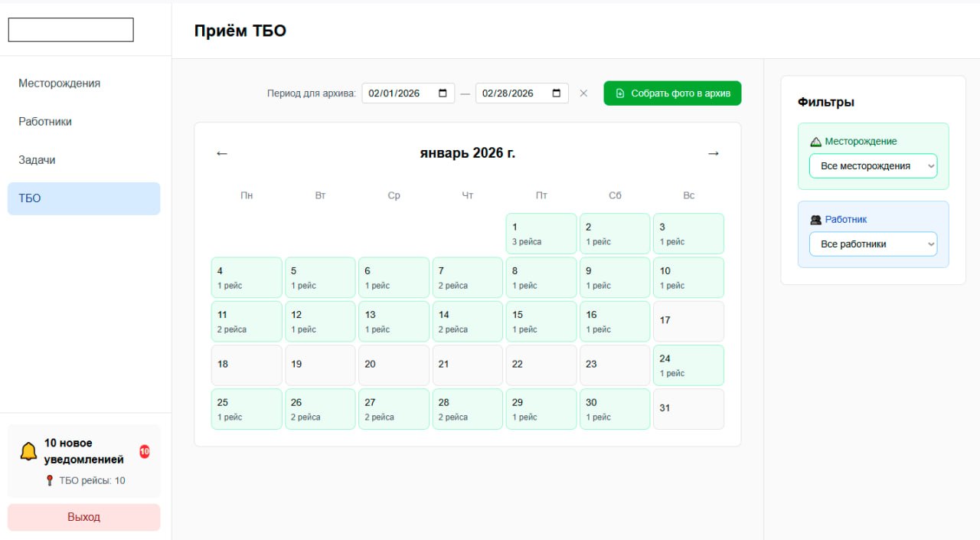Open the Все работники dropdown
Screen dimensions: 980x540
(873, 244)
